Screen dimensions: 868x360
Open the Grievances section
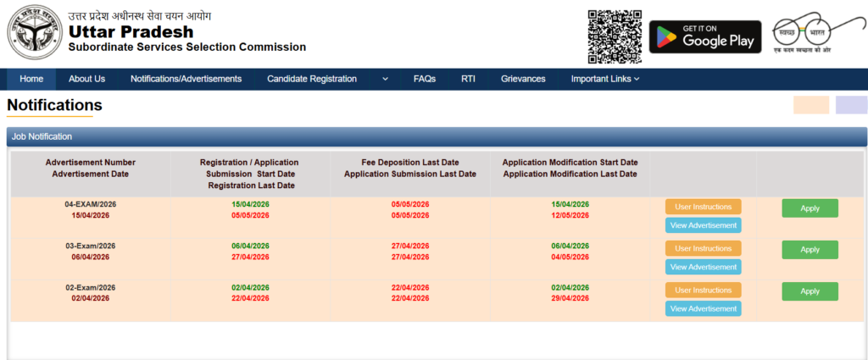pyautogui.click(x=523, y=79)
